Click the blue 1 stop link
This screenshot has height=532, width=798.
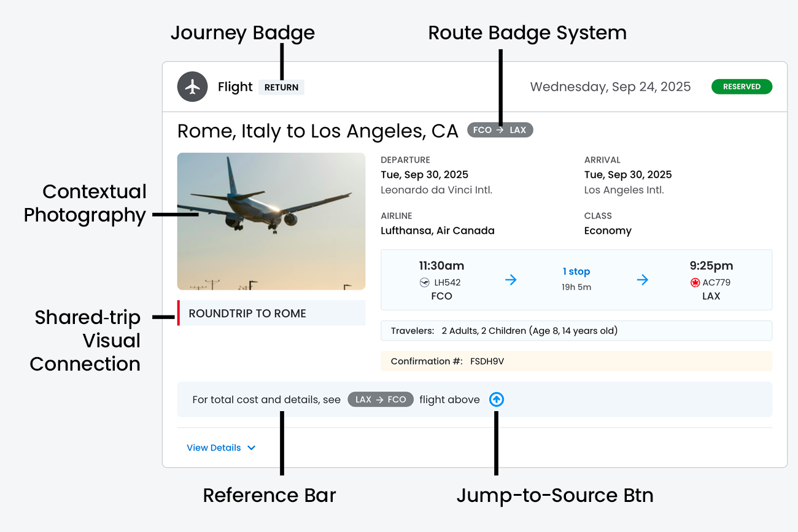[x=576, y=271]
